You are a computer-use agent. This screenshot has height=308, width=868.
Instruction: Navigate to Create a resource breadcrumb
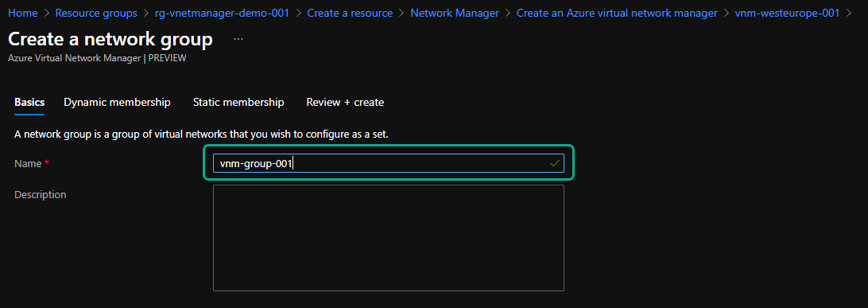point(350,14)
